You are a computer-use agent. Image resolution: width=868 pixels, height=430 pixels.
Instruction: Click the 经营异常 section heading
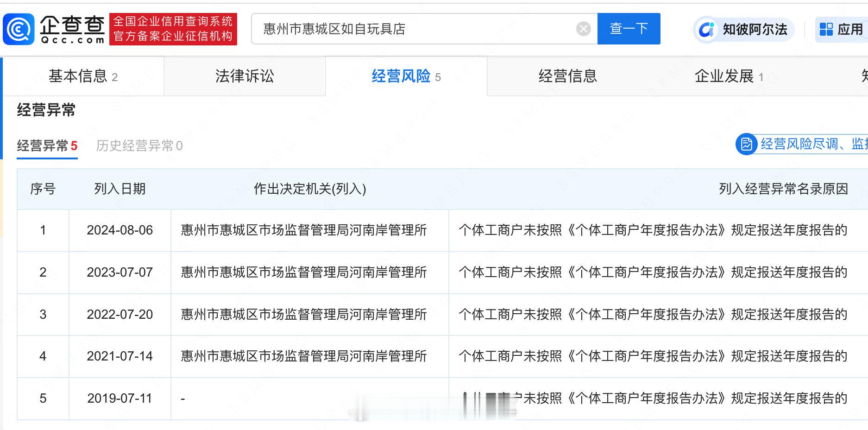[x=46, y=110]
